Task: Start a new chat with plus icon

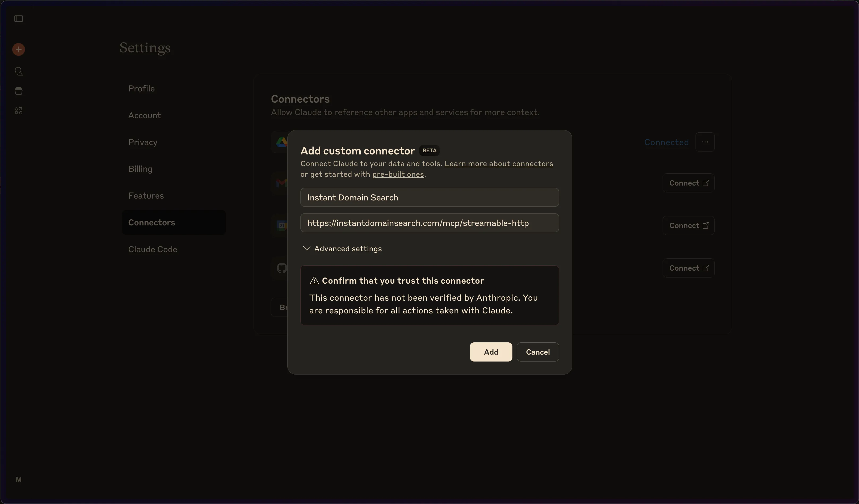Action: click(x=18, y=49)
